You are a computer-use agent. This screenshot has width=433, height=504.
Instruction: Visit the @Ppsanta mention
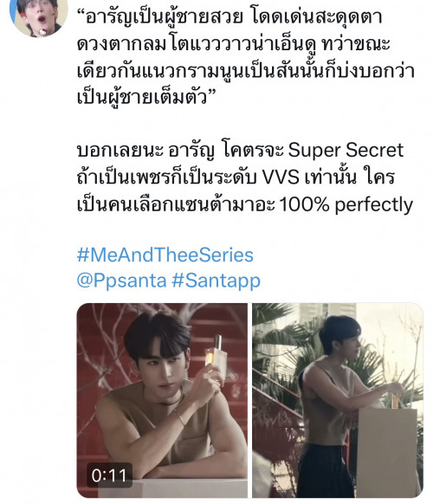click(121, 281)
